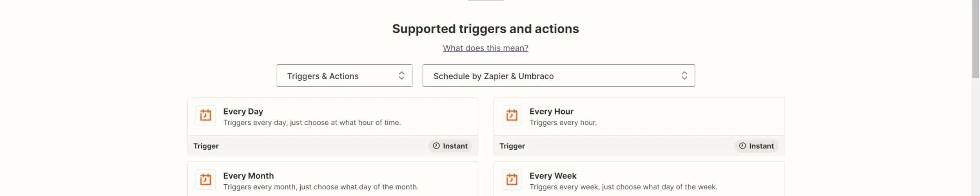Choose the Every Month trigger title
Image resolution: width=980 pixels, height=196 pixels.
[x=249, y=176]
